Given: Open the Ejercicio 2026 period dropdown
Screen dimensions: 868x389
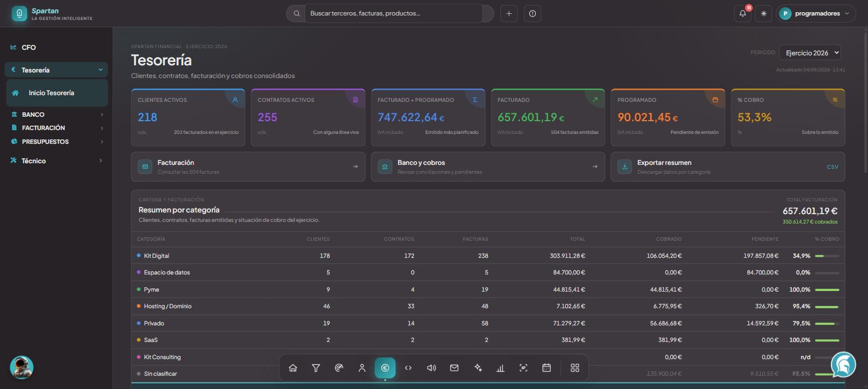Looking at the screenshot, I should (810, 53).
